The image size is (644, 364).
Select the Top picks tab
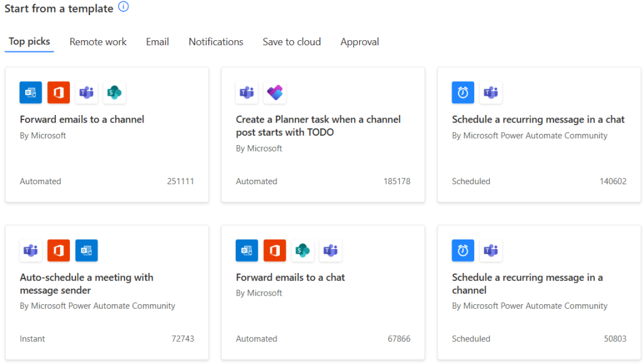29,41
